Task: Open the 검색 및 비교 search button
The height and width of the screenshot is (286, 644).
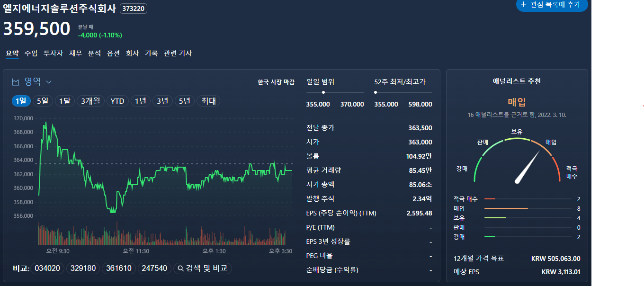Action: point(202,268)
